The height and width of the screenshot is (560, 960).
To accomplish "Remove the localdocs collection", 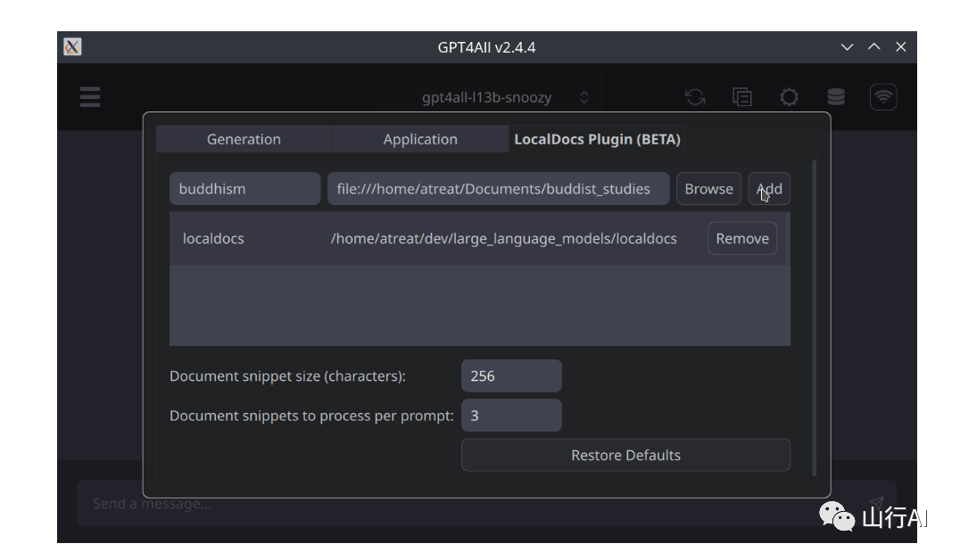I will [741, 239].
